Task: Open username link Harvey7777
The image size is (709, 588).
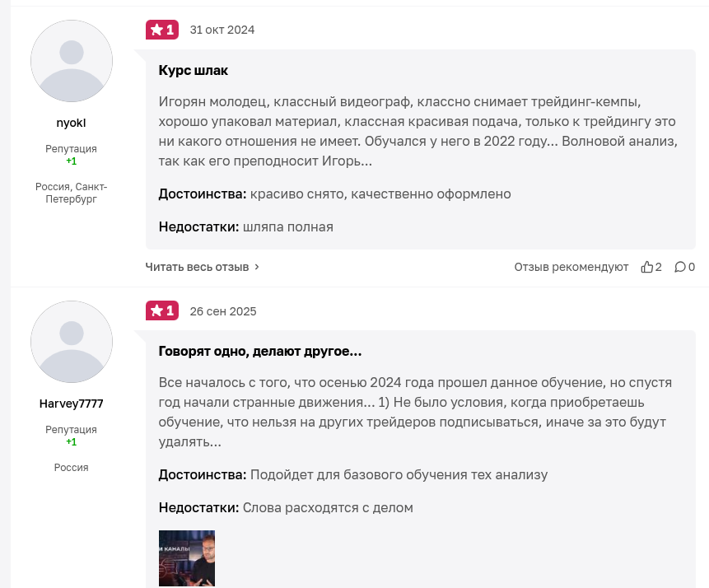Action: click(x=72, y=404)
